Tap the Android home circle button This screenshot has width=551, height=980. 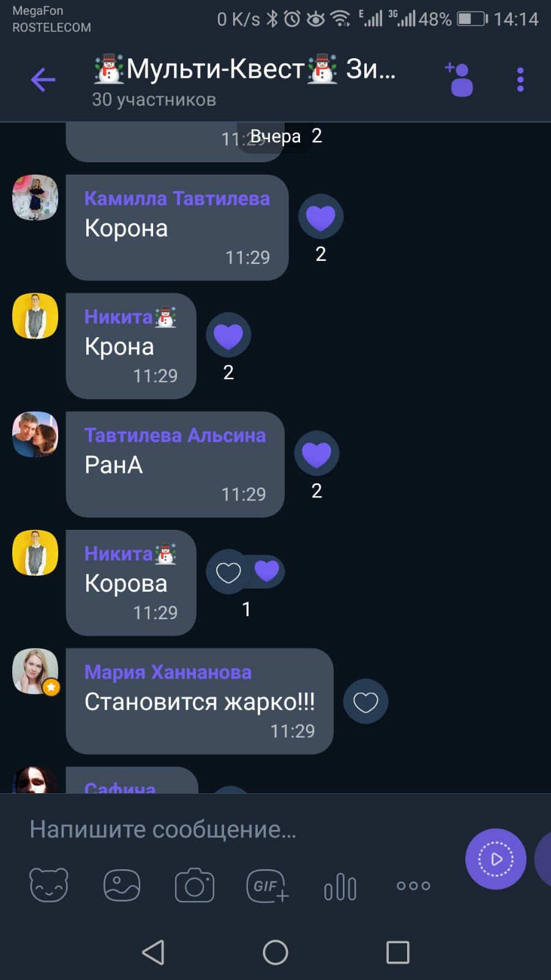[275, 952]
